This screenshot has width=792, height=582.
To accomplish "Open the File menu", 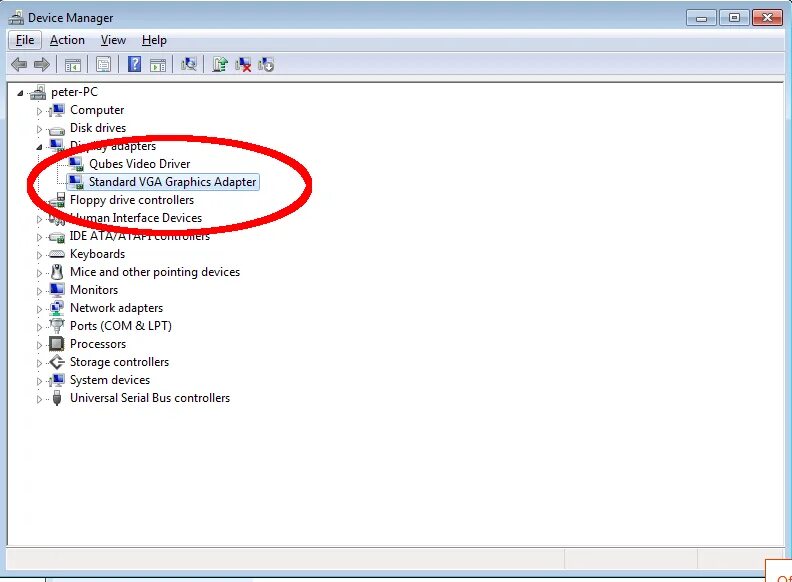I will (25, 40).
